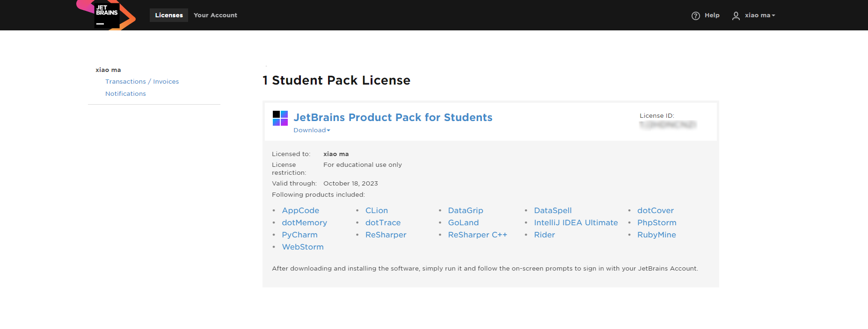Screen dimensions: 868x329
Task: Open the dotTrace product link
Action: tap(383, 222)
